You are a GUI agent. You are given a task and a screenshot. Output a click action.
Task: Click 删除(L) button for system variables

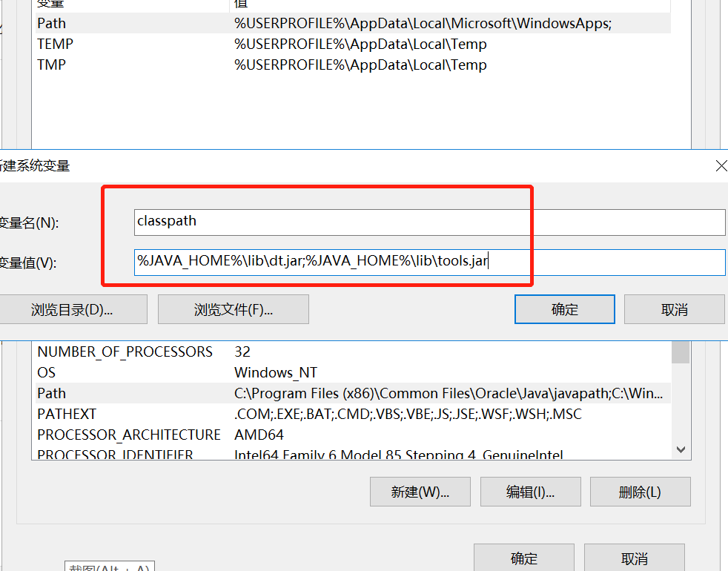tap(641, 492)
